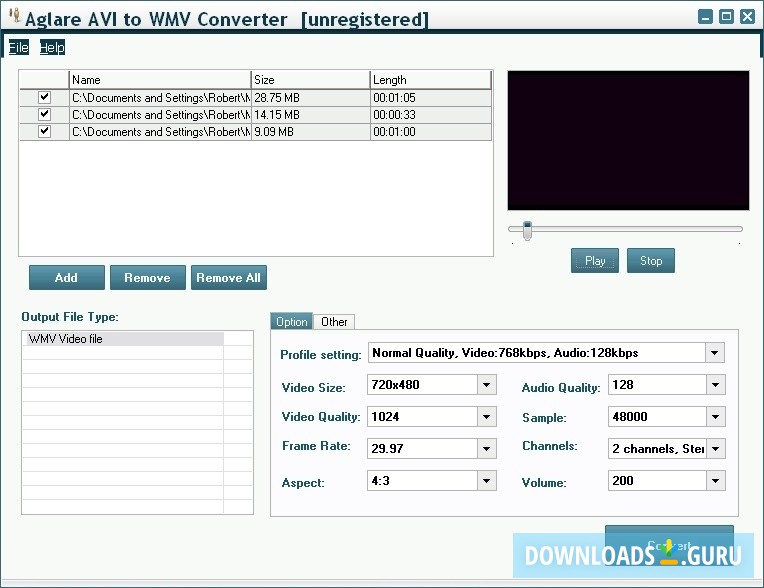Image resolution: width=764 pixels, height=588 pixels.
Task: Click the 29.97 frame rate value
Action: [387, 449]
